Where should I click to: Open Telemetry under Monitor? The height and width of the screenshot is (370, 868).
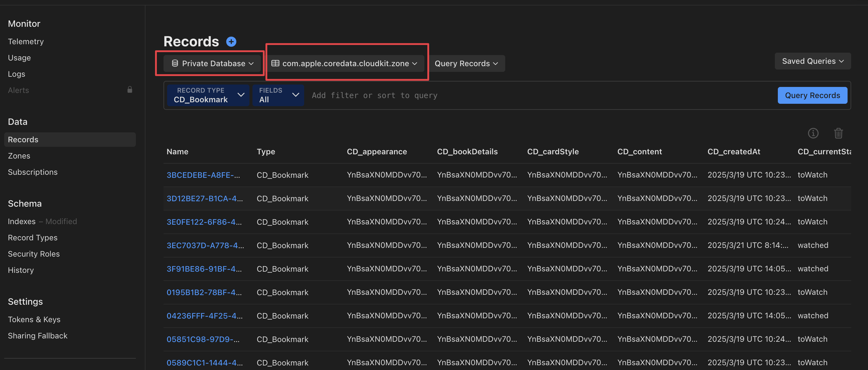(26, 42)
